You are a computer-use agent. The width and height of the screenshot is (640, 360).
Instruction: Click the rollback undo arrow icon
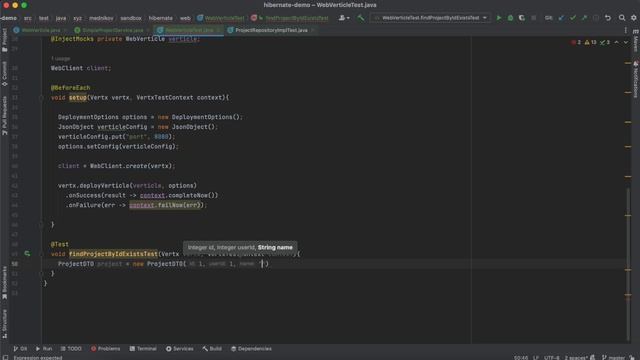(608, 18)
